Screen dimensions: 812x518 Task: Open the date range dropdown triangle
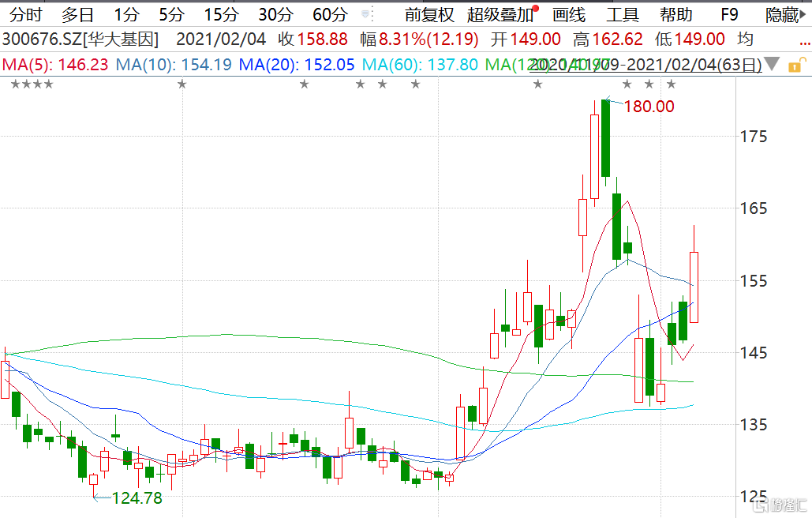click(772, 64)
